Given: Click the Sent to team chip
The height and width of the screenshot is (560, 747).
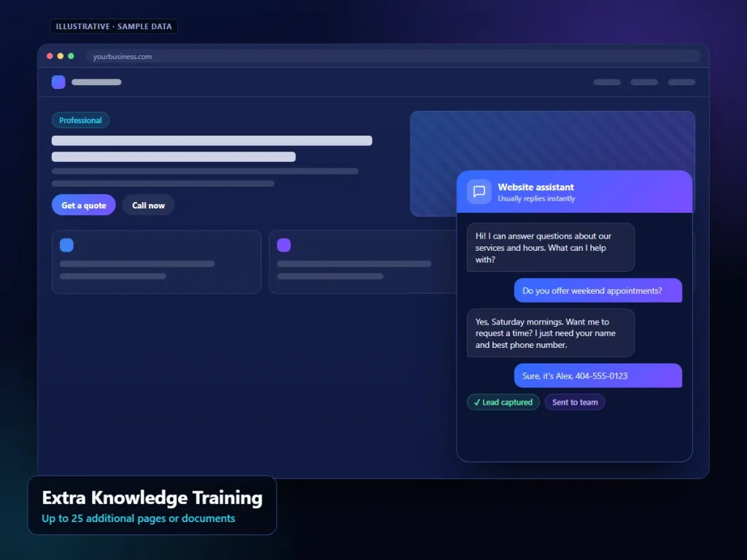Looking at the screenshot, I should point(575,402).
